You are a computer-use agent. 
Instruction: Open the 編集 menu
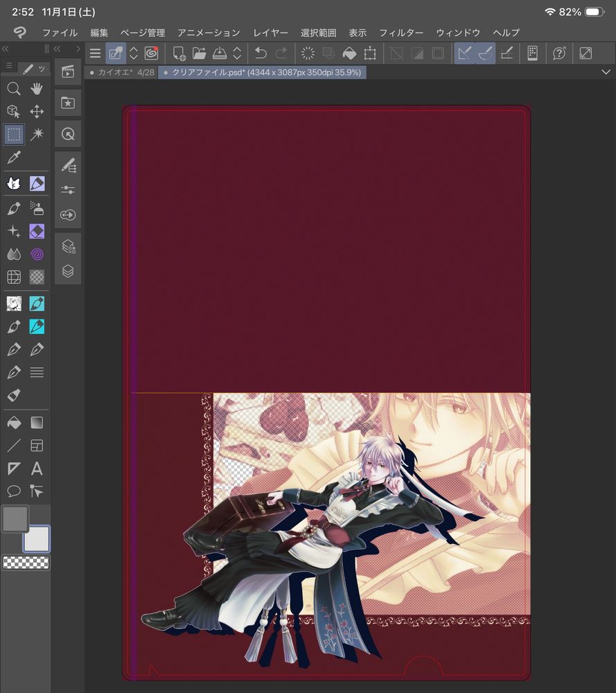[99, 33]
